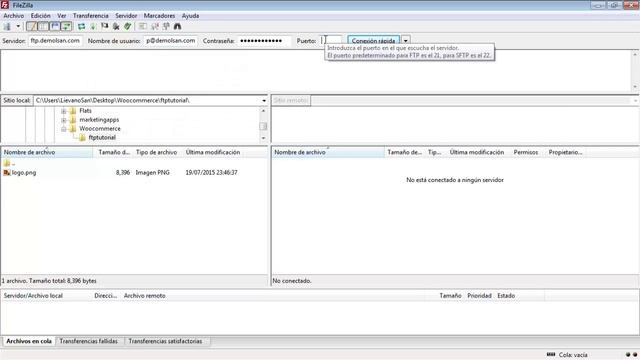Image resolution: width=640 pixels, height=360 pixels.
Task: Open the Site Manager icon
Action: [7, 27]
